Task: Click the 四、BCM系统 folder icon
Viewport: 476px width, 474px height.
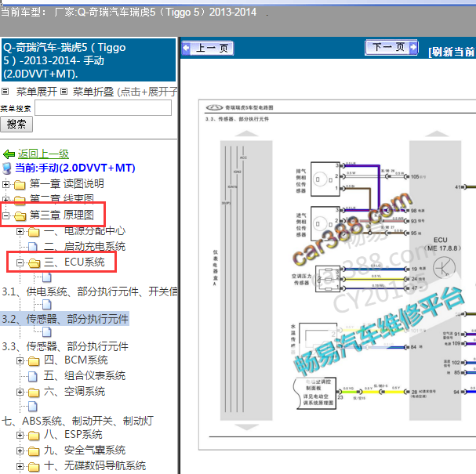Action: tap(34, 361)
